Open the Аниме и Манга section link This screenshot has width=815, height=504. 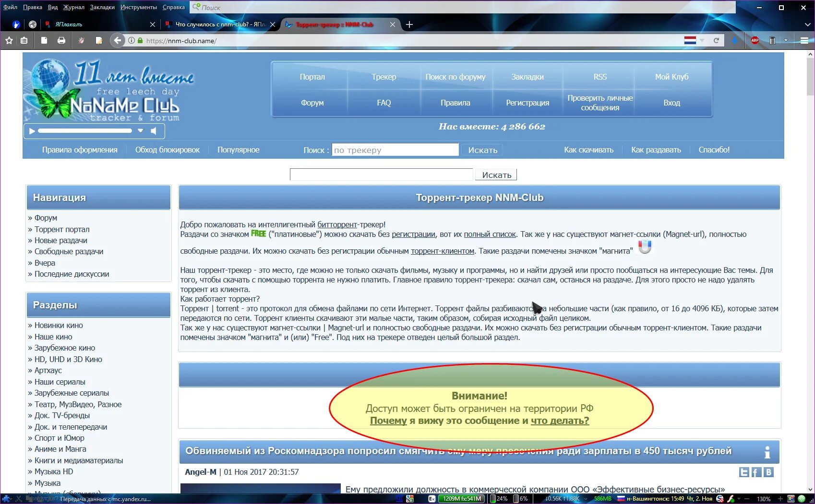(x=60, y=449)
